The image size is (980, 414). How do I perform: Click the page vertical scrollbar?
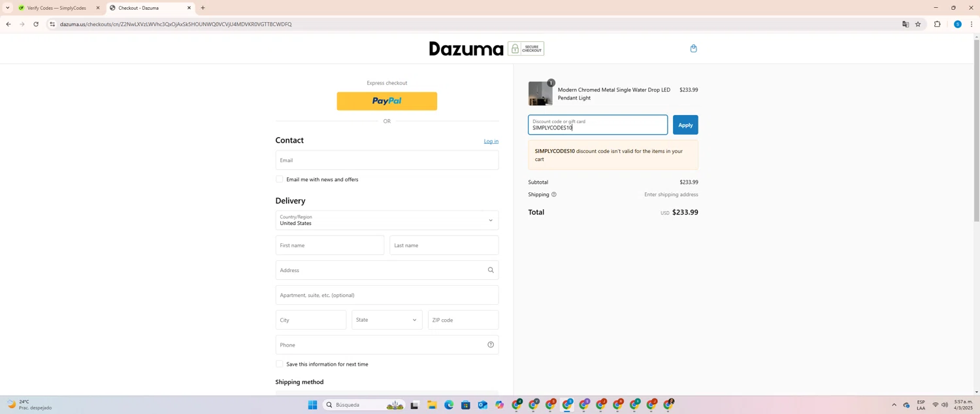pos(977,131)
